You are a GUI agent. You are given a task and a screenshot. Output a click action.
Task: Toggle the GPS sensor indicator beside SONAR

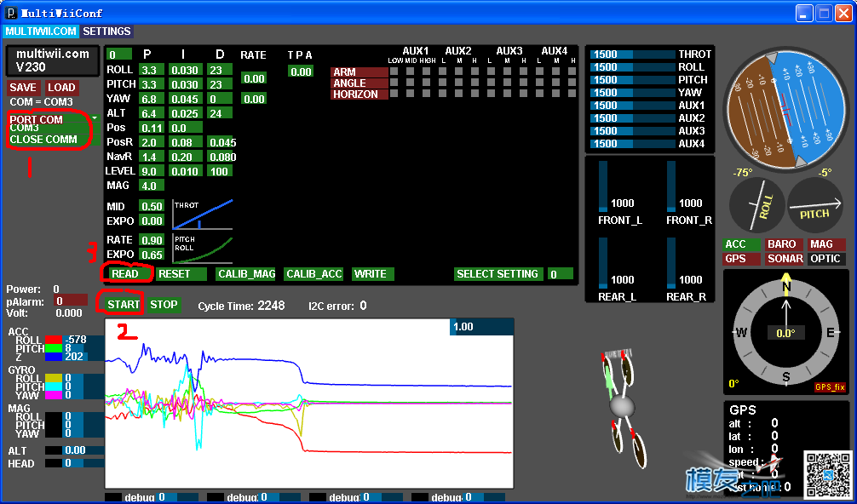tap(742, 259)
